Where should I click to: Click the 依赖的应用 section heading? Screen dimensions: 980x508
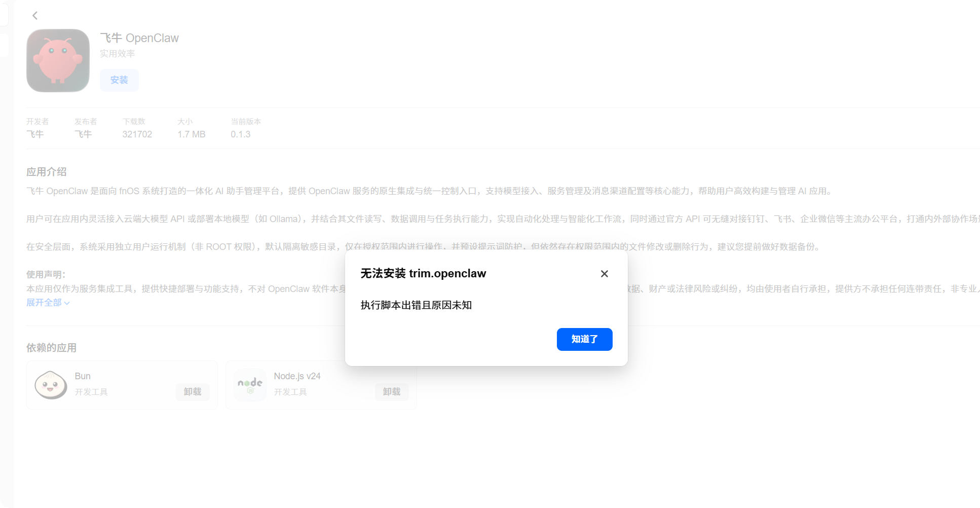click(52, 348)
